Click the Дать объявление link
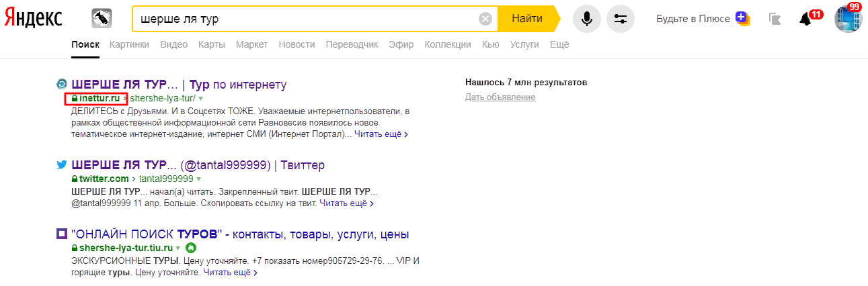The width and height of the screenshot is (868, 286). click(500, 97)
